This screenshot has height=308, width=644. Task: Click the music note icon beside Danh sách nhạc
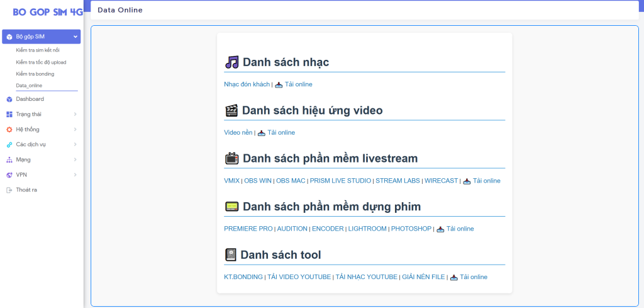231,62
